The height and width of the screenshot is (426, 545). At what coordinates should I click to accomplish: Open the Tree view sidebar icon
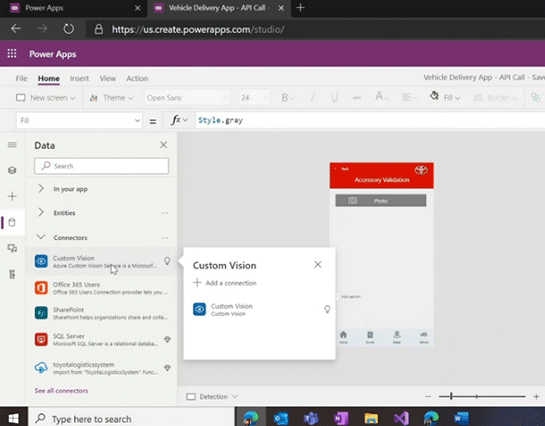pos(12,170)
